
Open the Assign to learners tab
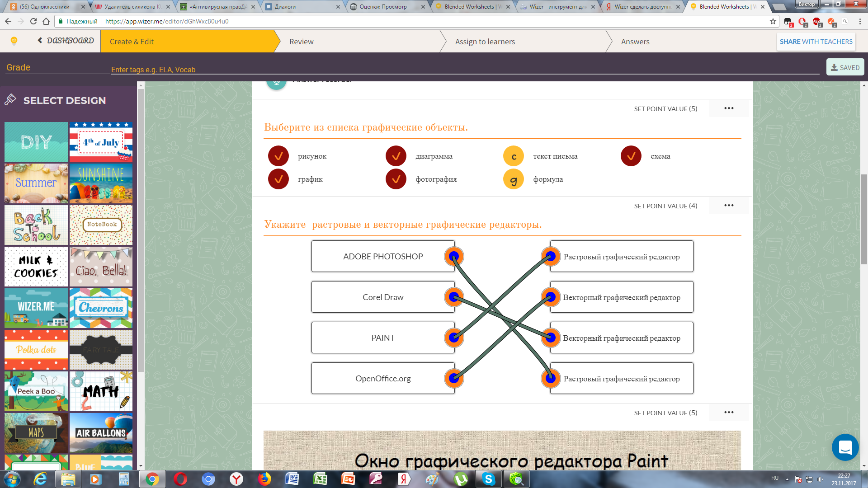click(485, 42)
